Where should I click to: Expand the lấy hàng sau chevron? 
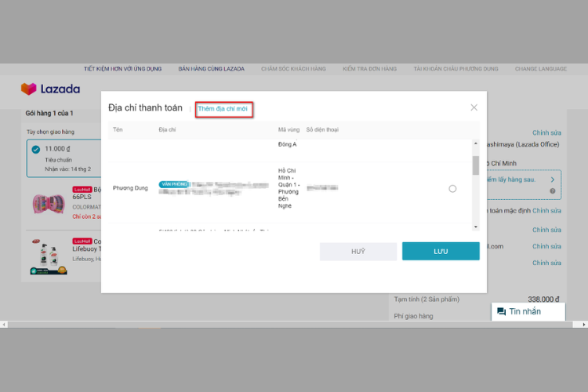pos(553,180)
